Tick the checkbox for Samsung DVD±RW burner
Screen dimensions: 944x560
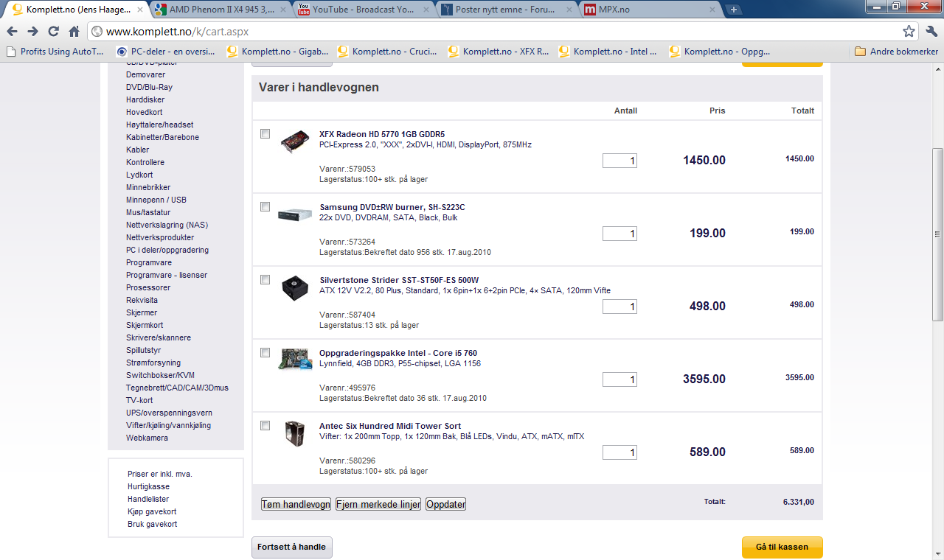coord(265,207)
